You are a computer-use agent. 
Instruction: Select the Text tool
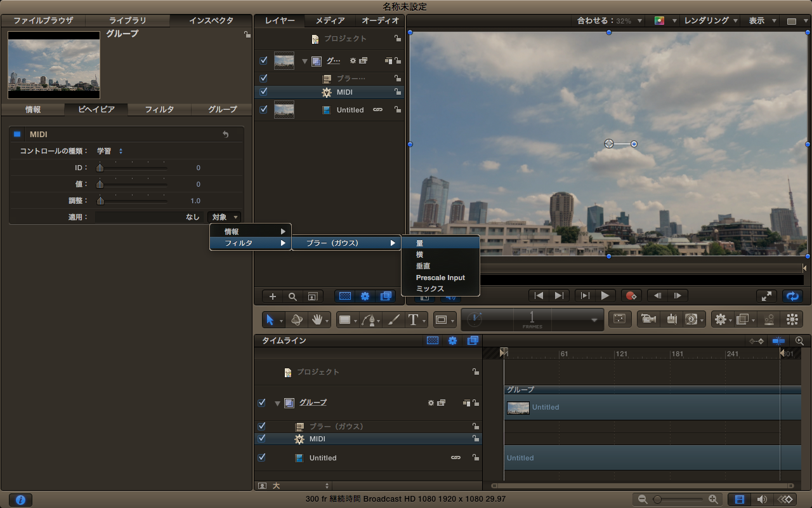412,320
